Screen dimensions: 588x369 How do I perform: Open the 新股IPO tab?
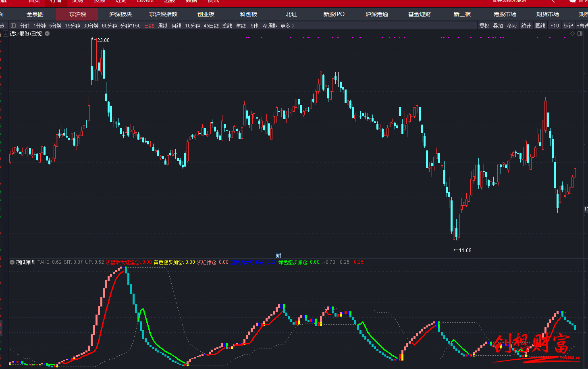pos(334,14)
